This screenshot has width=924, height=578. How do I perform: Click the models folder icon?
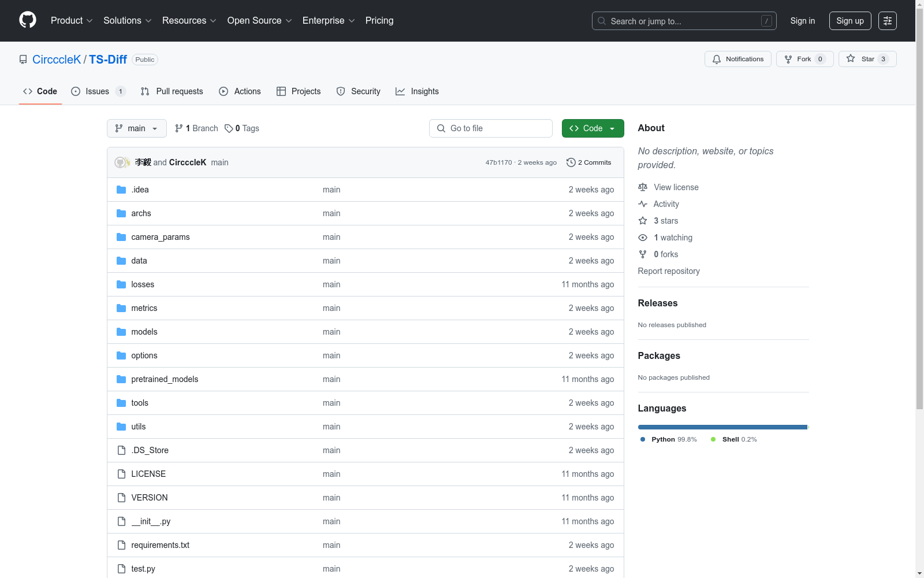pyautogui.click(x=121, y=332)
